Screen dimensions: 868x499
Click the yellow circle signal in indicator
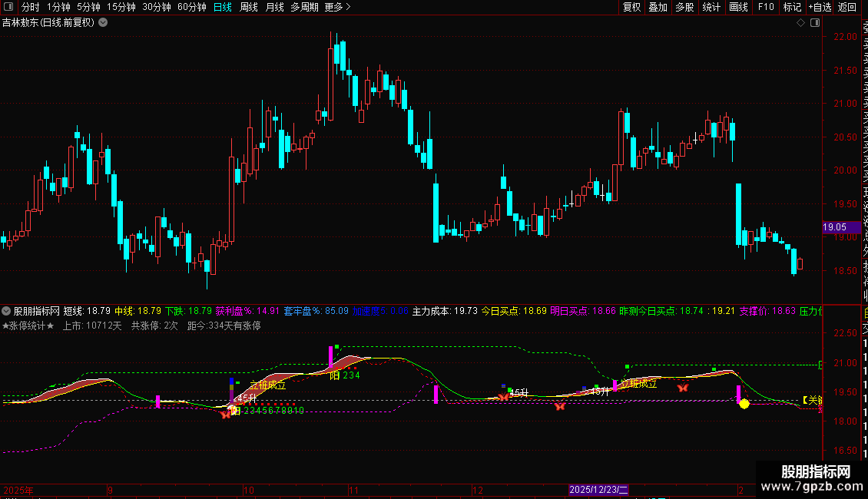tap(744, 405)
